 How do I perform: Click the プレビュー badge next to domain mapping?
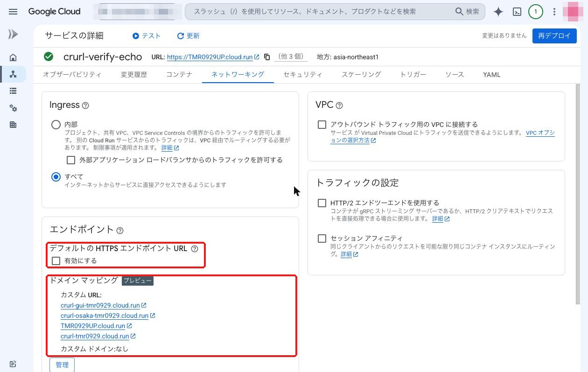click(137, 281)
